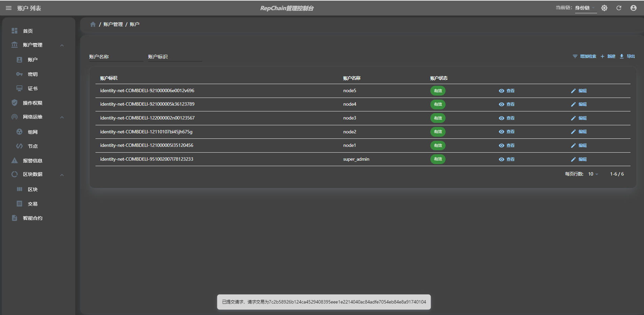644x315 pixels.
Task: Open 密钥 page in sidebar
Action: point(33,74)
